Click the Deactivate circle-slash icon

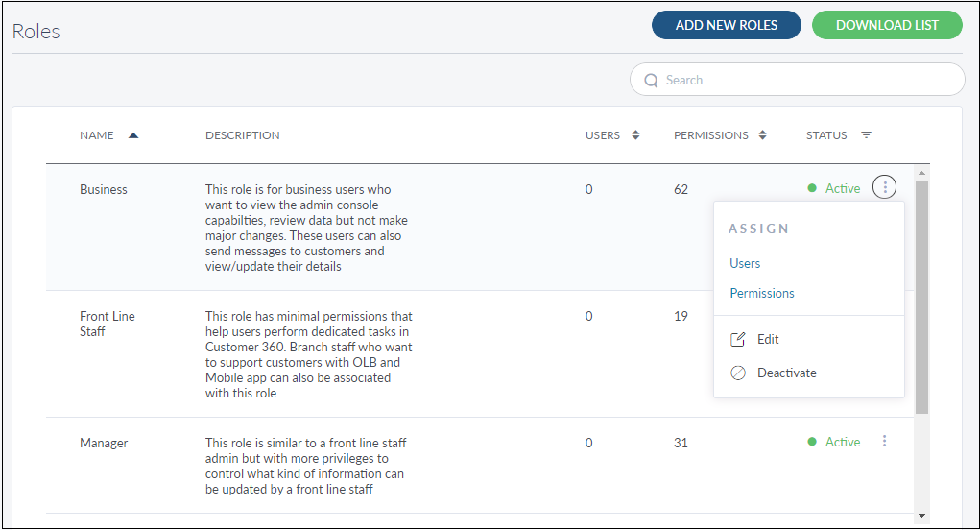[738, 373]
